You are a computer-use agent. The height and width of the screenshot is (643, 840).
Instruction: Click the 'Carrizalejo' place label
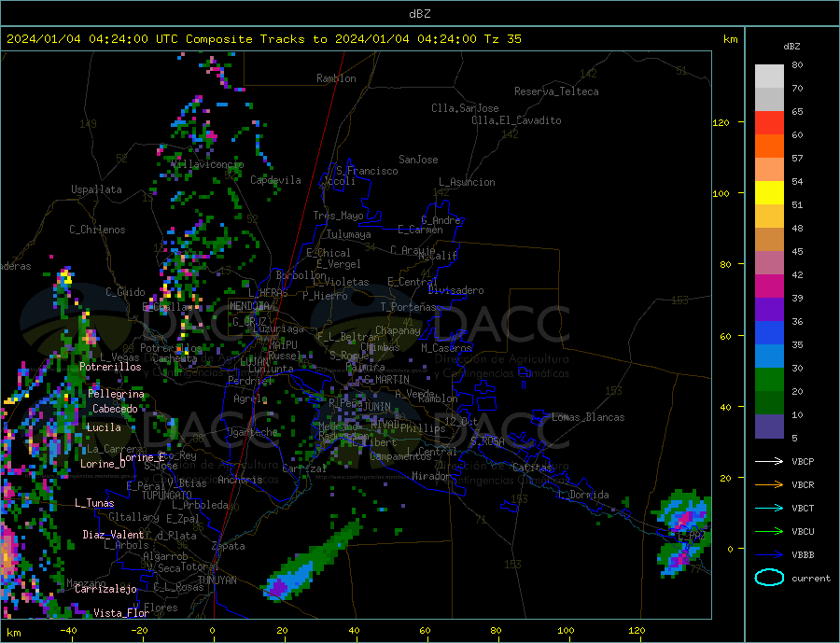click(x=105, y=589)
